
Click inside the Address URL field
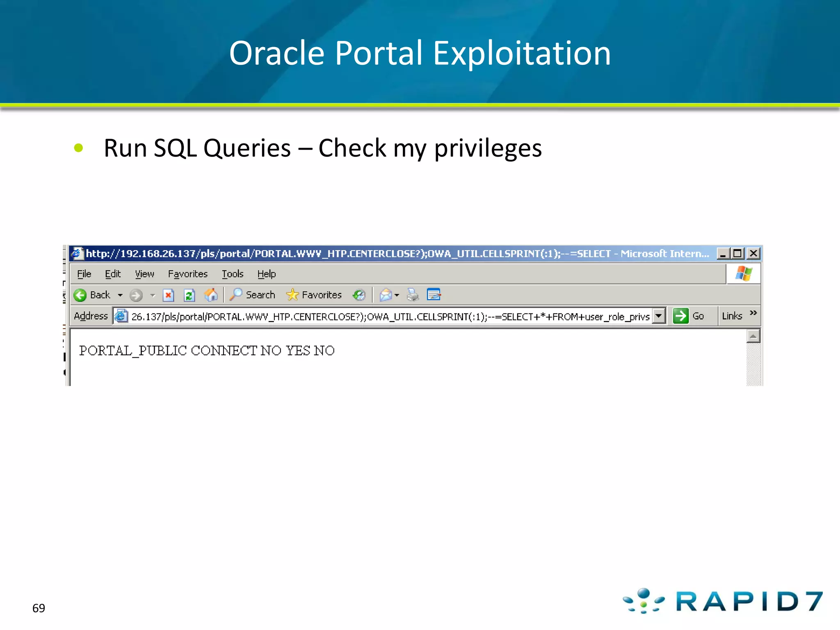pyautogui.click(x=390, y=316)
